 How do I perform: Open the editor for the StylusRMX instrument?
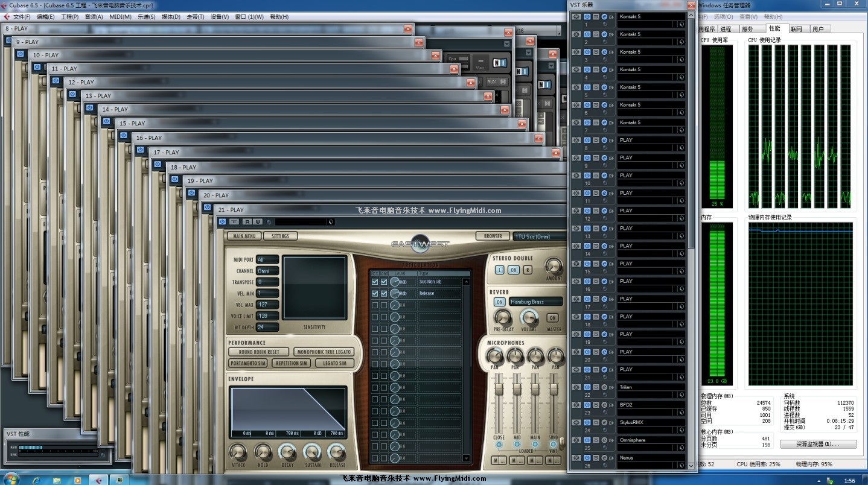click(x=604, y=422)
